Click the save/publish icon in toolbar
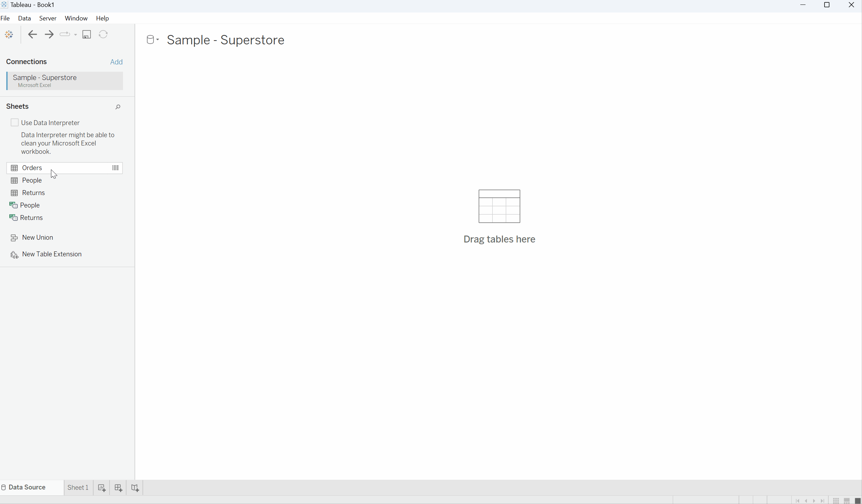862x504 pixels. (86, 34)
